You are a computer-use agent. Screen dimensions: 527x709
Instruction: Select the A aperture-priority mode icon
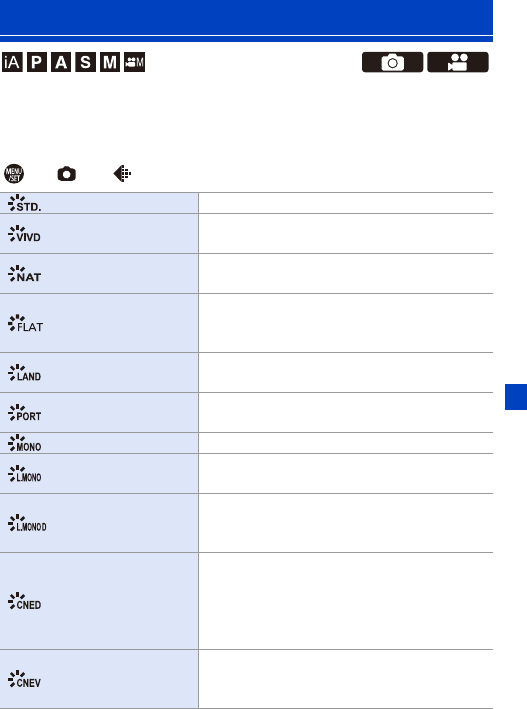coord(61,62)
